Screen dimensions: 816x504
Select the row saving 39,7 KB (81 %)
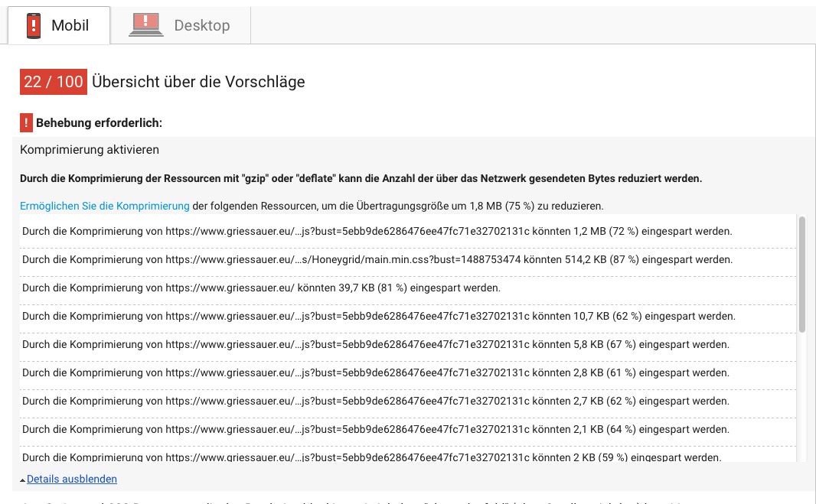pos(261,288)
